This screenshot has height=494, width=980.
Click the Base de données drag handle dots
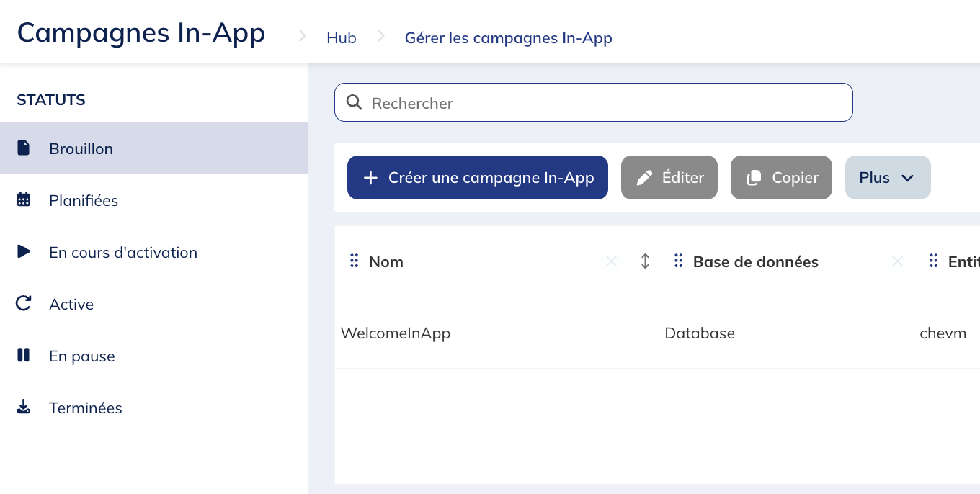[x=678, y=261]
